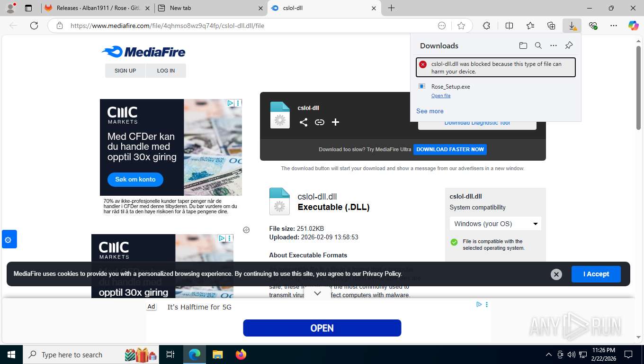Click the Downloads toolbar icon
The width and height of the screenshot is (644, 364).
tap(572, 26)
